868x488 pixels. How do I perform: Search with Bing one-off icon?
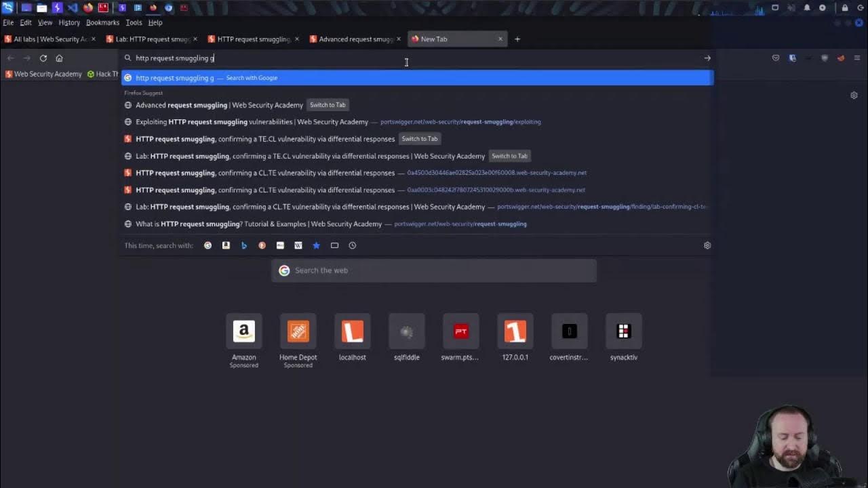point(244,245)
